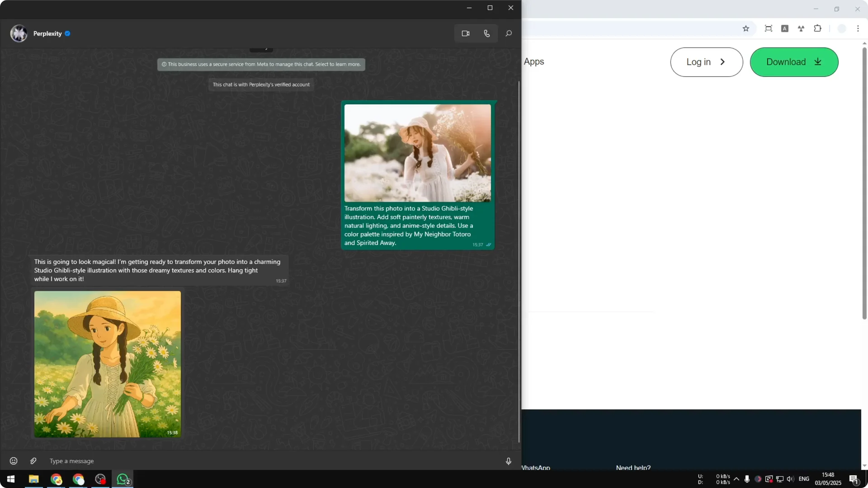Start a voice call
Screen dimensions: 868x488
(x=487, y=33)
